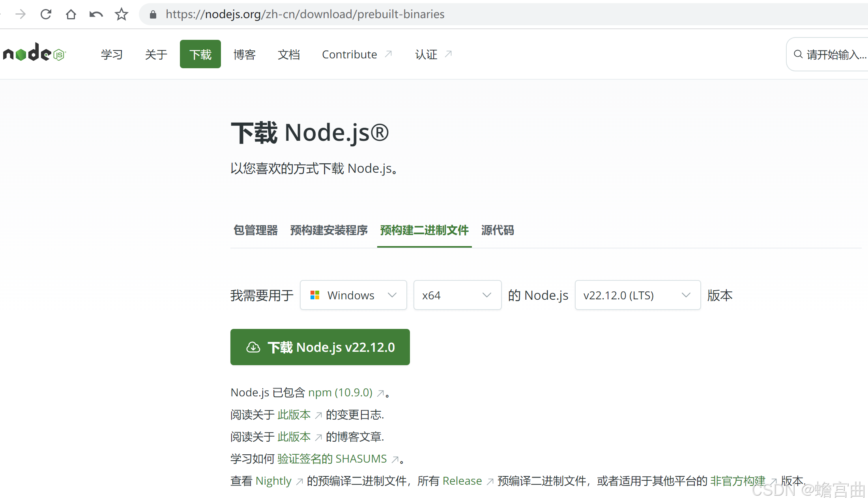Click the text 以您喜欢的方式下载 Node.js。

coord(314,168)
